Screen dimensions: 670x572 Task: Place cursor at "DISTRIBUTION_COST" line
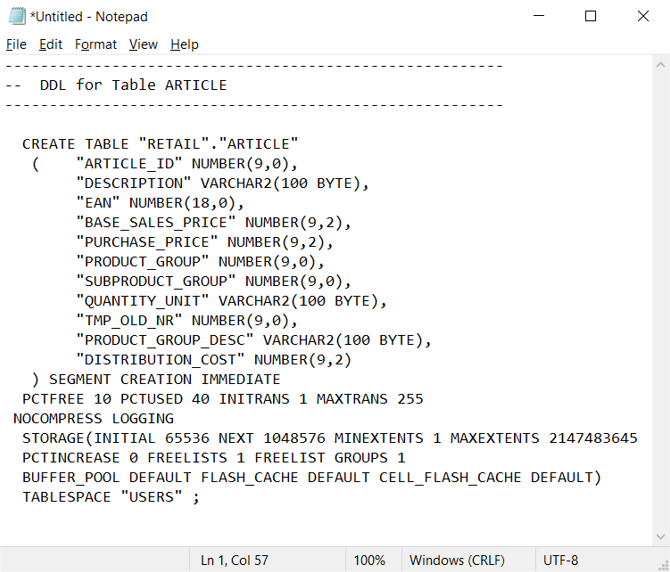tap(160, 359)
